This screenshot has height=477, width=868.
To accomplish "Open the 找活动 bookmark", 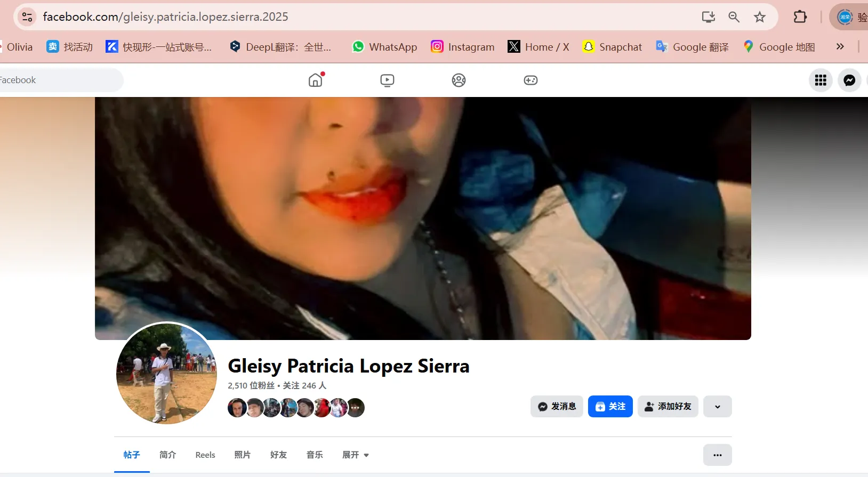I will [70, 47].
